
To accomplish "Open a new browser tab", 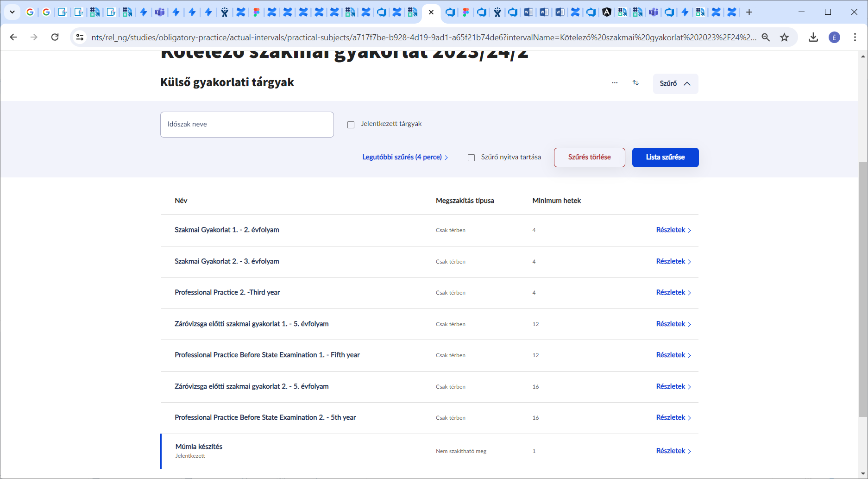I will coord(749,12).
